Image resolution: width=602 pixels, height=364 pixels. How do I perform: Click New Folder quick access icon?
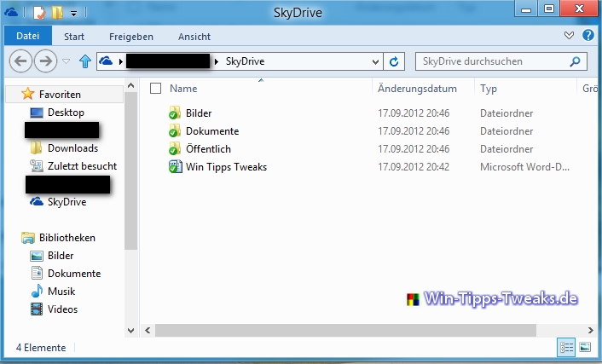tap(57, 13)
